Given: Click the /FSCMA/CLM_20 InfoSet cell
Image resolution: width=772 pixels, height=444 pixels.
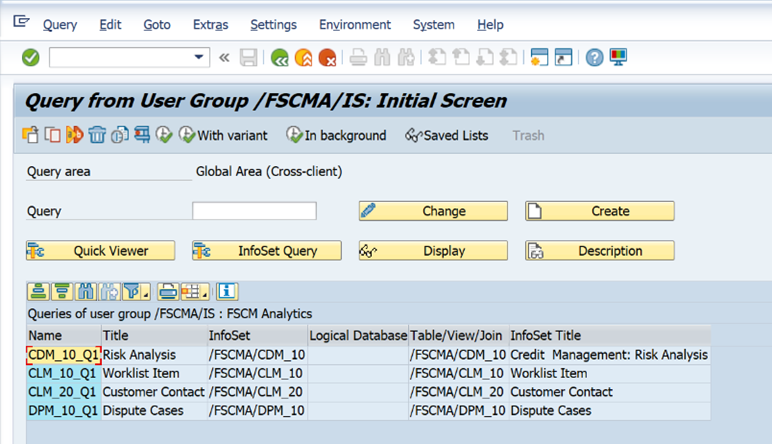Looking at the screenshot, I should pos(257,392).
